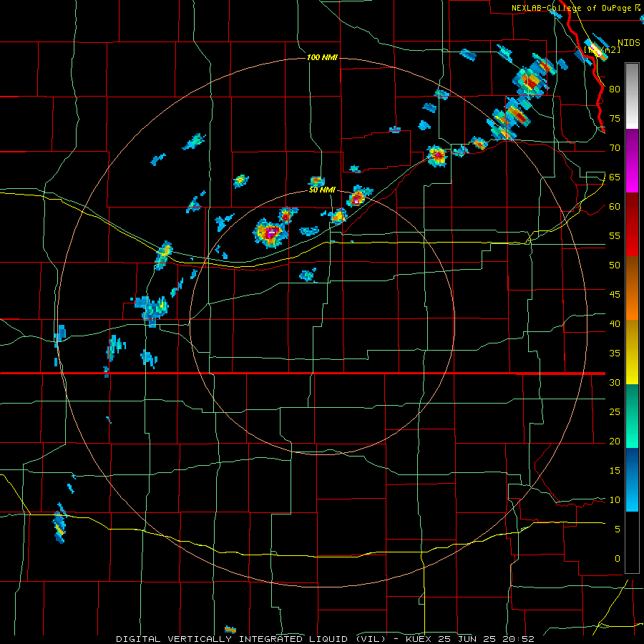Pick the blue-cyan segment of the color bar
644x644 pixels.
[632, 479]
